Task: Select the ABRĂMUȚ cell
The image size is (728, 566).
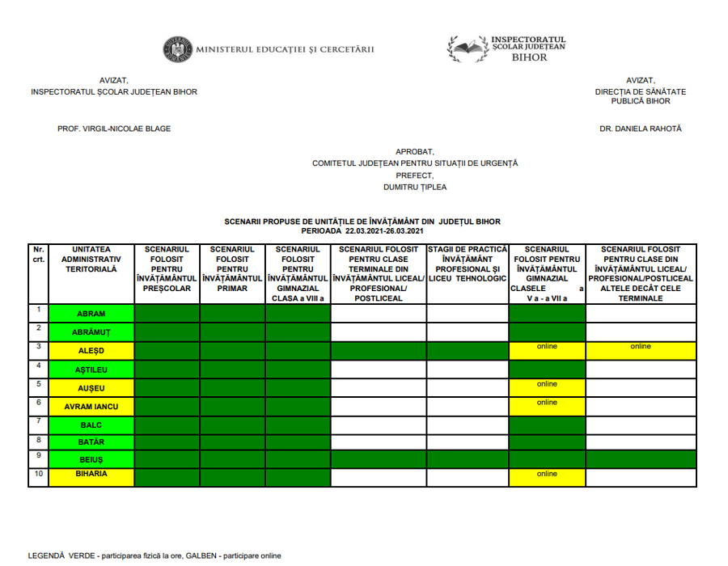Action: (91, 332)
